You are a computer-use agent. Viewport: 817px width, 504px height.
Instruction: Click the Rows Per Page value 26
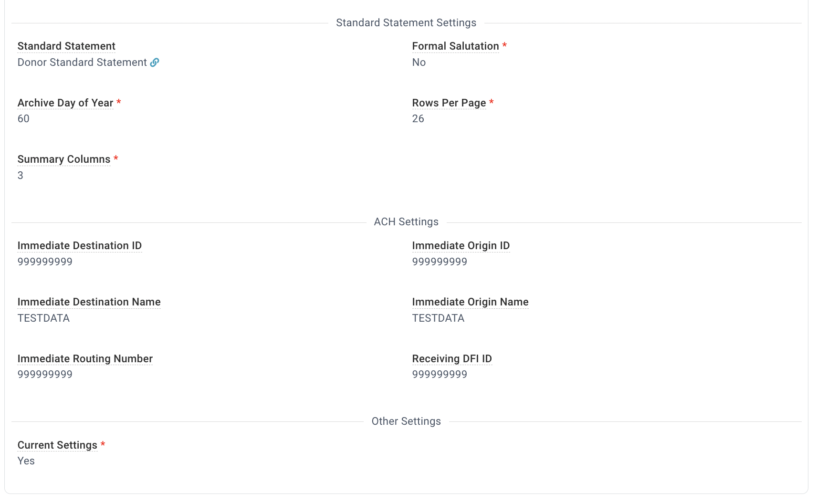click(x=418, y=119)
